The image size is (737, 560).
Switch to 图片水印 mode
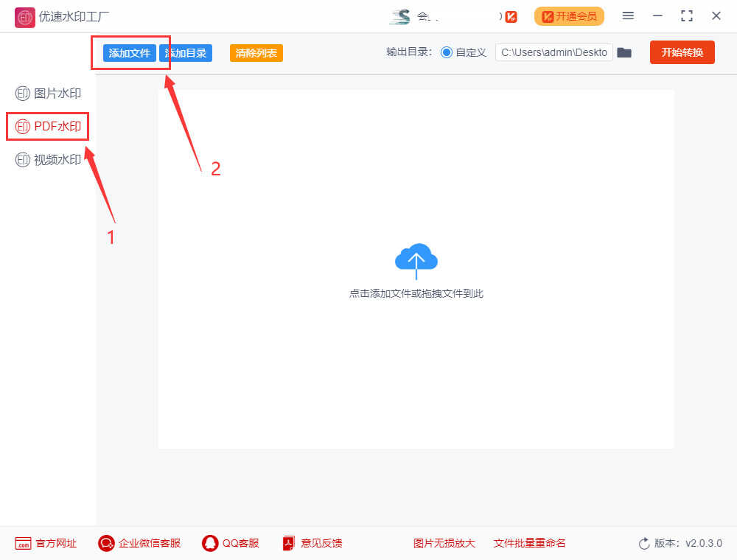click(48, 94)
